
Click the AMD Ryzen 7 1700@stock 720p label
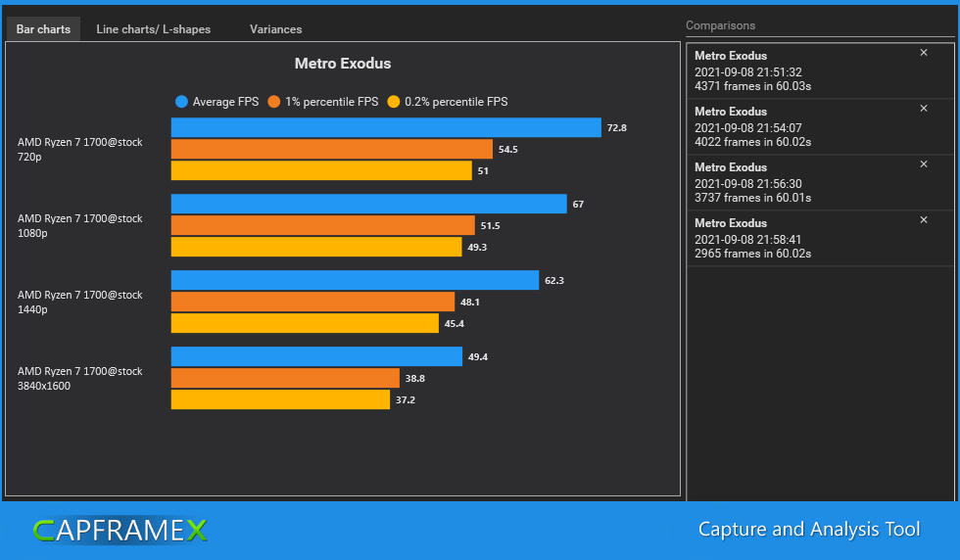point(79,150)
